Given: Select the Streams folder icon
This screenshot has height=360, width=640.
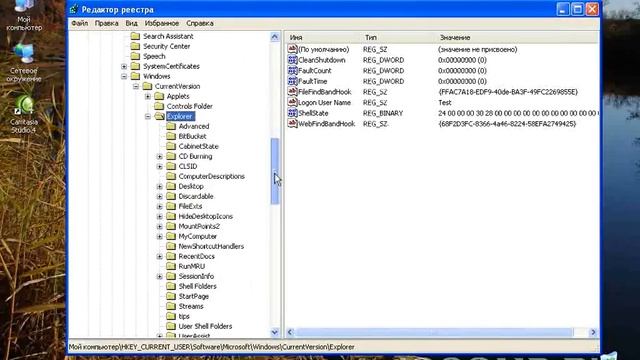Looking at the screenshot, I should click(x=171, y=306).
